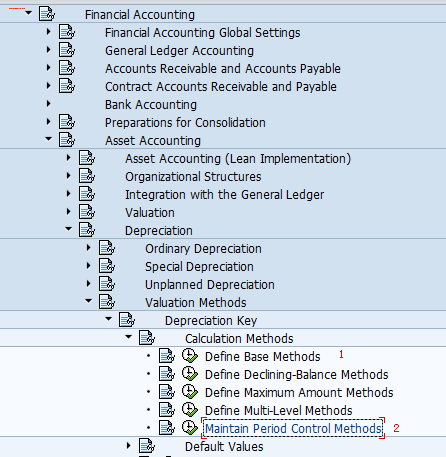Open documentation icon for Define Maximum Amount Methods
Viewport: 446px width, 457px height.
tap(167, 392)
